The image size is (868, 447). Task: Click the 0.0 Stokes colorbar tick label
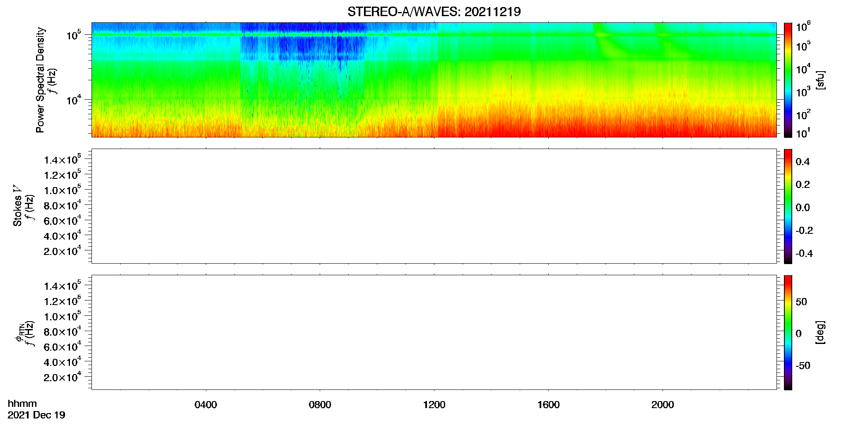tap(803, 208)
